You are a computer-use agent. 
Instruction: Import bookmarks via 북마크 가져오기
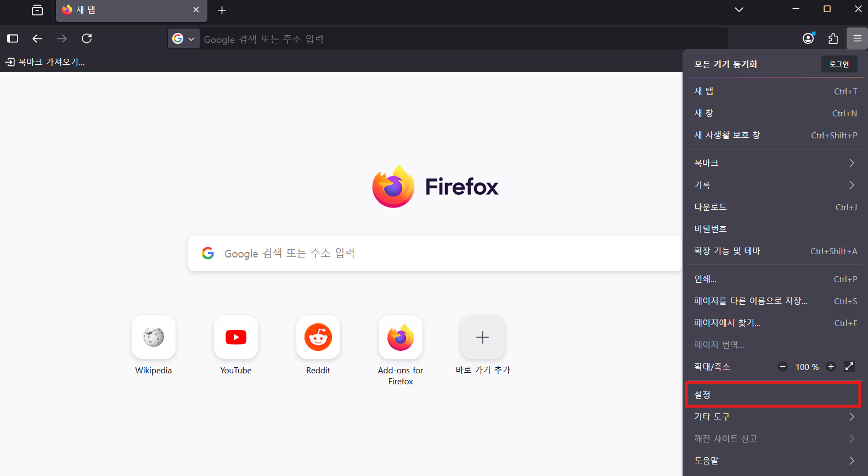45,62
